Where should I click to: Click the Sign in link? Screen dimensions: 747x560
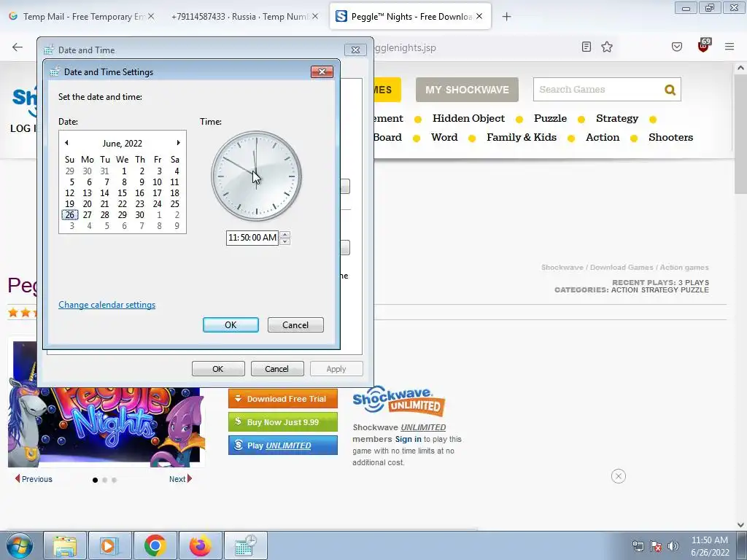tap(408, 439)
